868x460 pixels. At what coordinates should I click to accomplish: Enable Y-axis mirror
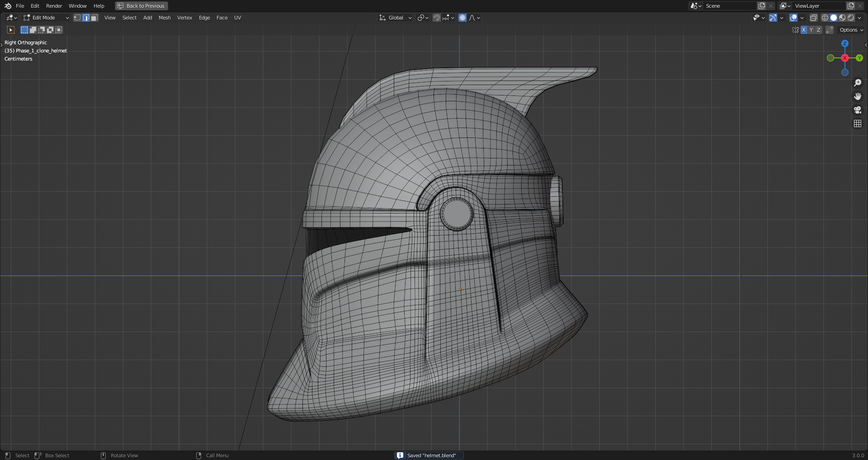(811, 29)
